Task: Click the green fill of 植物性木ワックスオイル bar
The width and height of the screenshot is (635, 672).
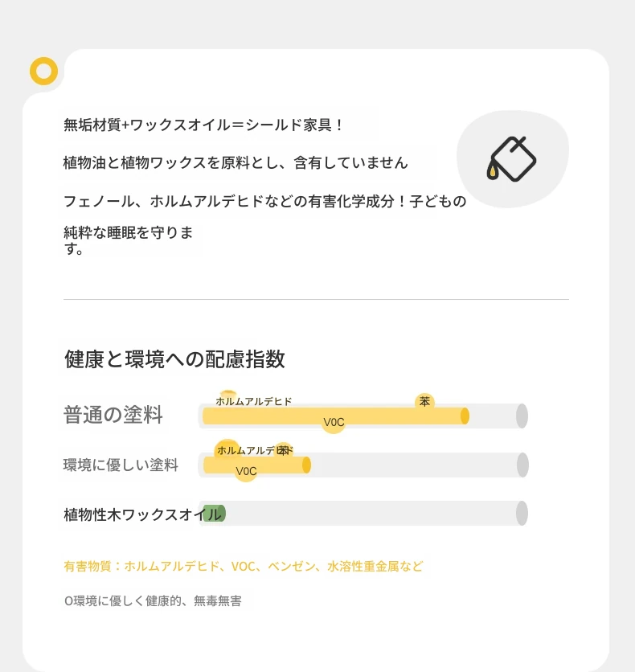Action: click(213, 514)
